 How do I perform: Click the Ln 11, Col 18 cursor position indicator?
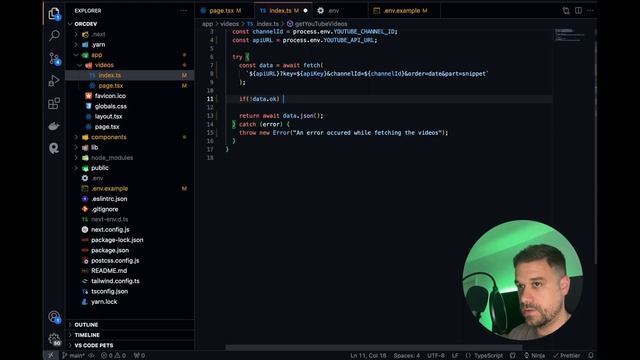(x=368, y=356)
